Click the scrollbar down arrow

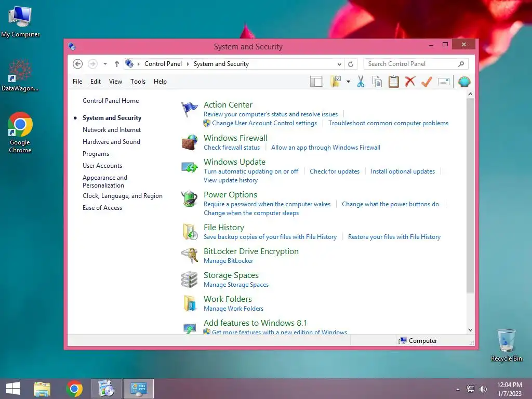coord(470,330)
